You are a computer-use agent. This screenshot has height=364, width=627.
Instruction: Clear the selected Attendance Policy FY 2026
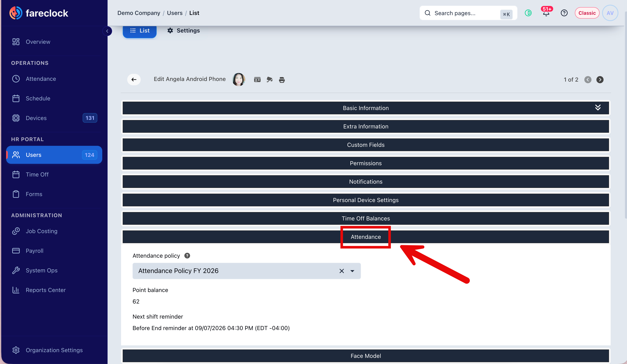point(342,271)
